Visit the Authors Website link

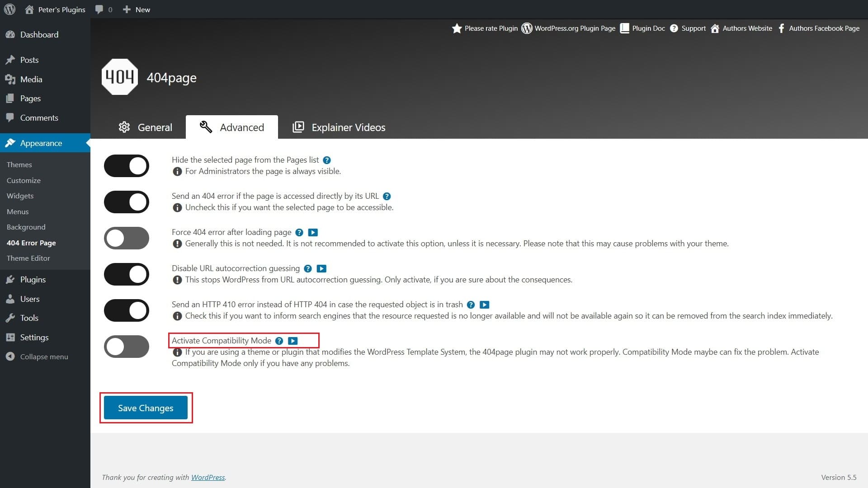tap(741, 28)
